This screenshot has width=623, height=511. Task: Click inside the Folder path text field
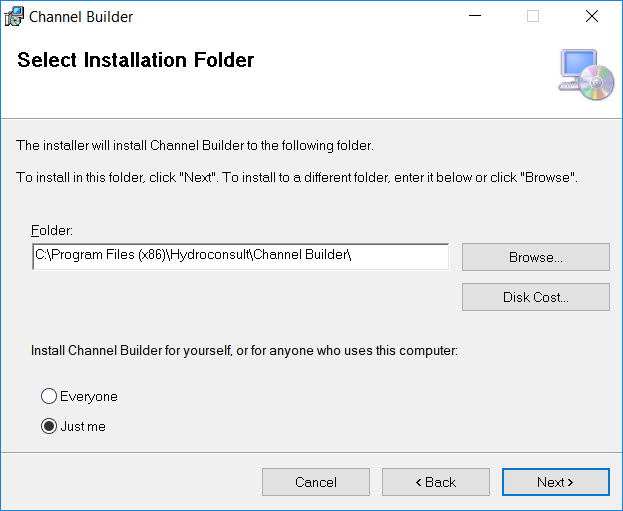(240, 256)
